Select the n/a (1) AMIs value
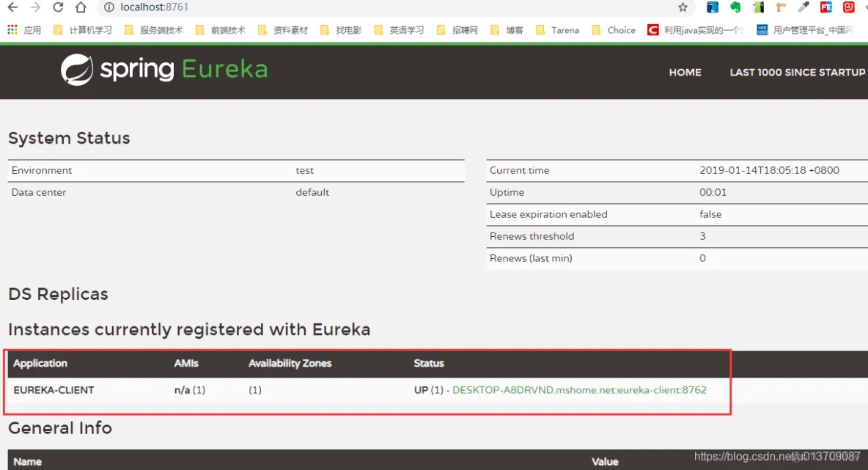Viewport: 868px width, 470px height. click(190, 390)
